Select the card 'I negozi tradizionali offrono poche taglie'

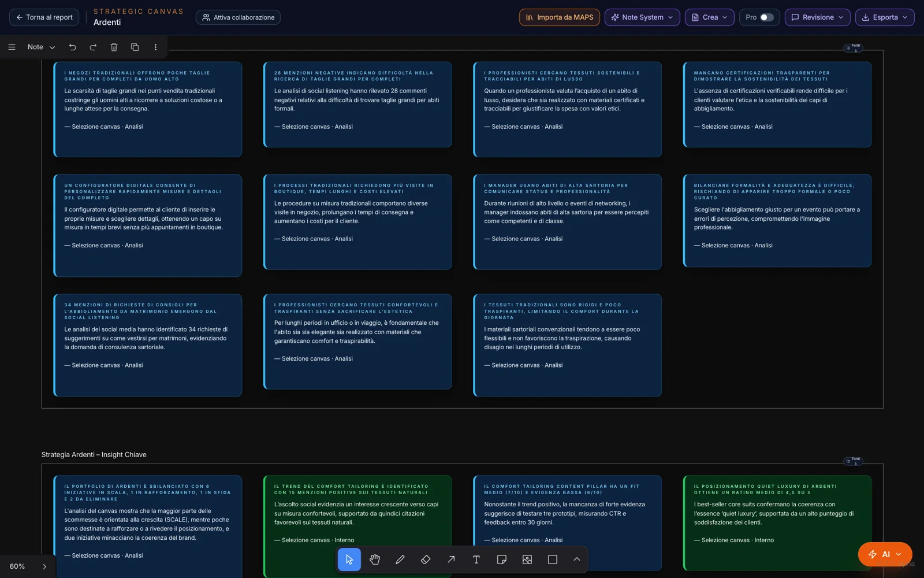(x=148, y=109)
